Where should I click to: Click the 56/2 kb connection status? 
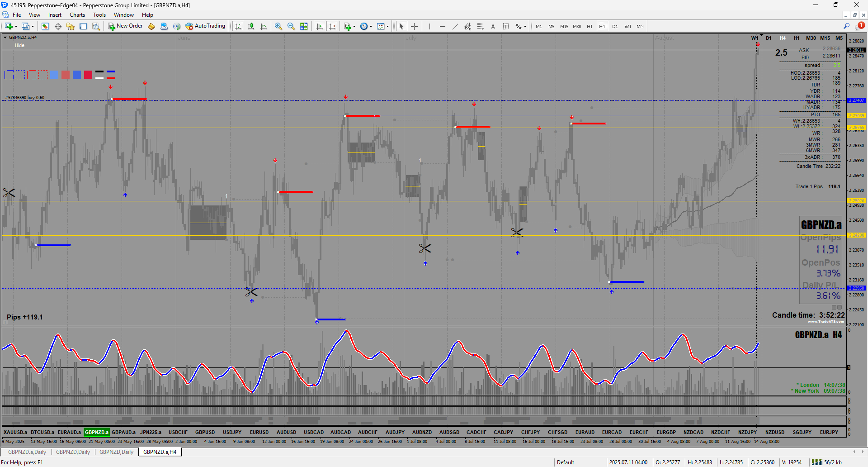click(827, 462)
